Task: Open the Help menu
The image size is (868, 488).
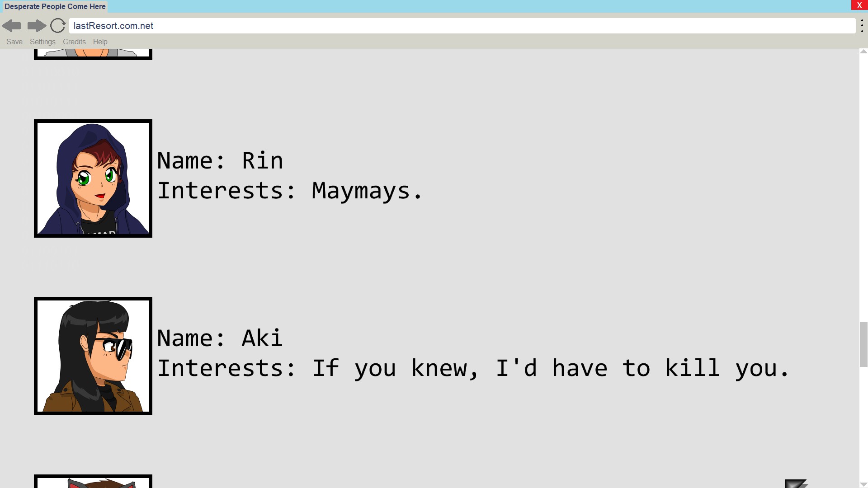Action: pos(100,42)
